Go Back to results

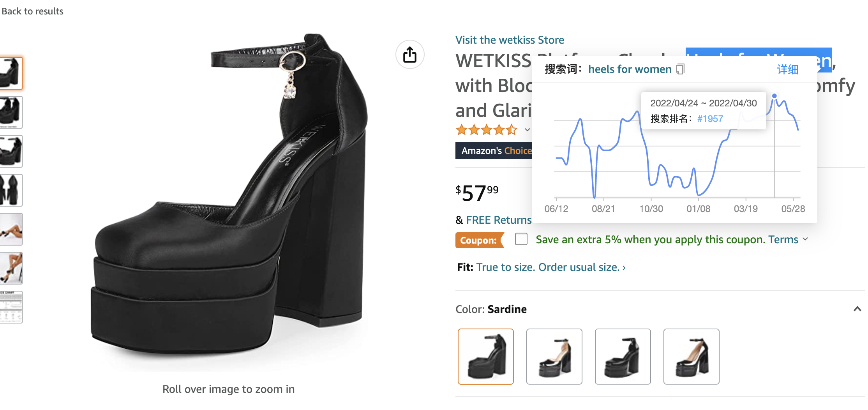[x=32, y=11]
